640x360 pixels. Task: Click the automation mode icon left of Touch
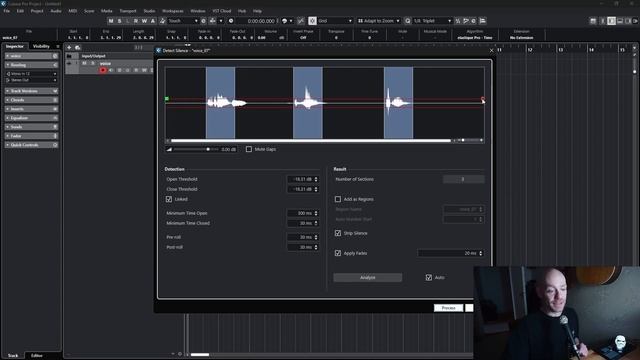[162, 21]
